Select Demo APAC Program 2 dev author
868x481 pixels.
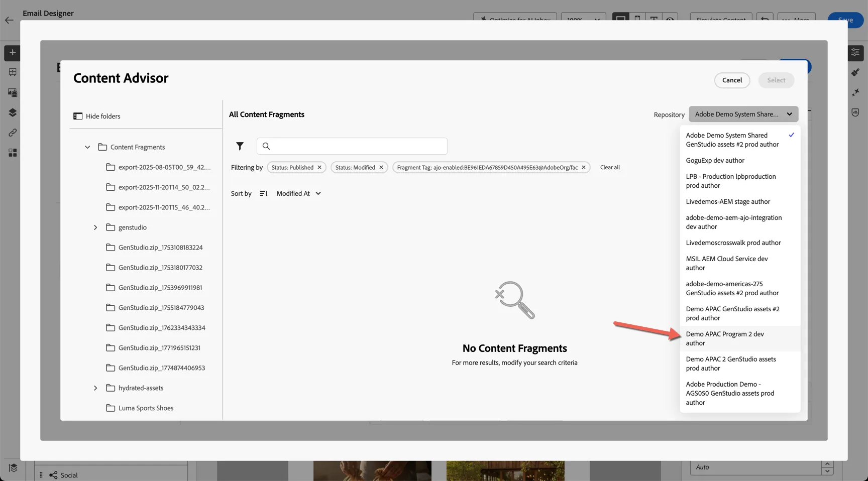coord(740,338)
